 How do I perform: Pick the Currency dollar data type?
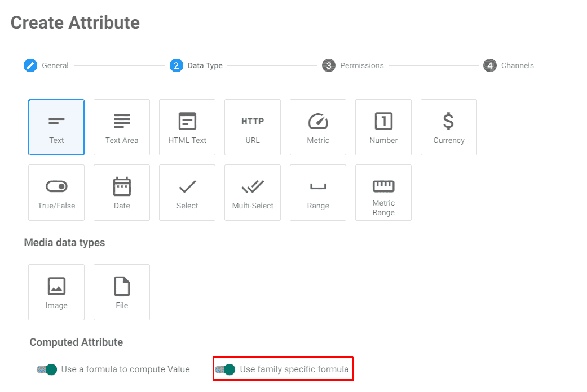[x=449, y=127]
